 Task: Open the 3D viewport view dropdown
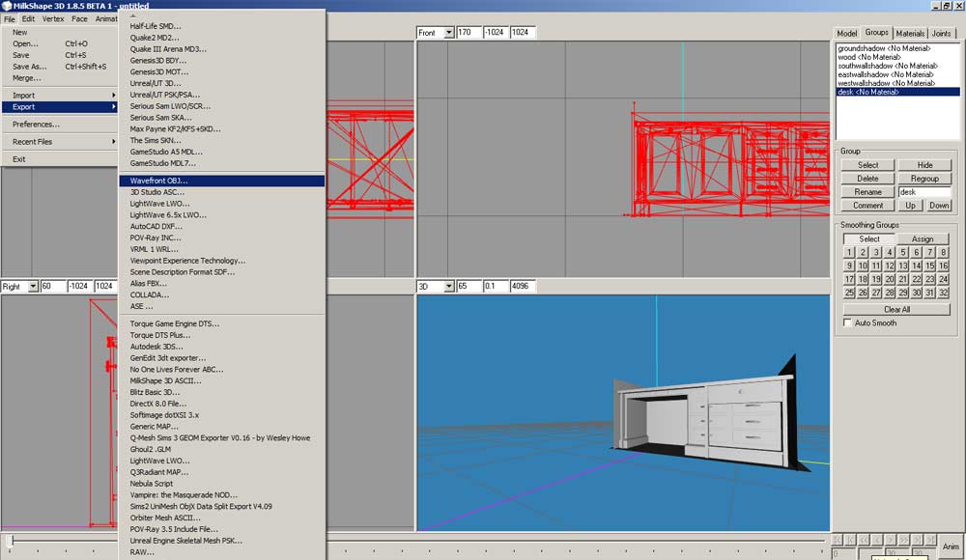click(x=448, y=287)
